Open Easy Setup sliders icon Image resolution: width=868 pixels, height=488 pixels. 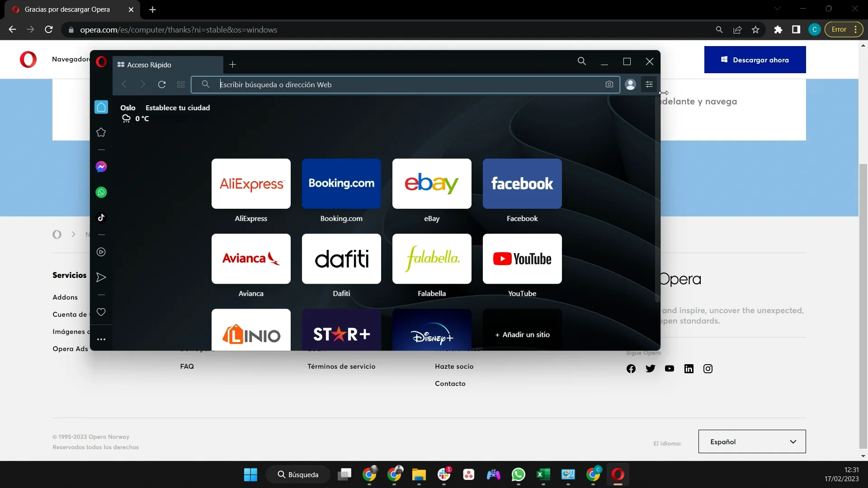point(649,84)
